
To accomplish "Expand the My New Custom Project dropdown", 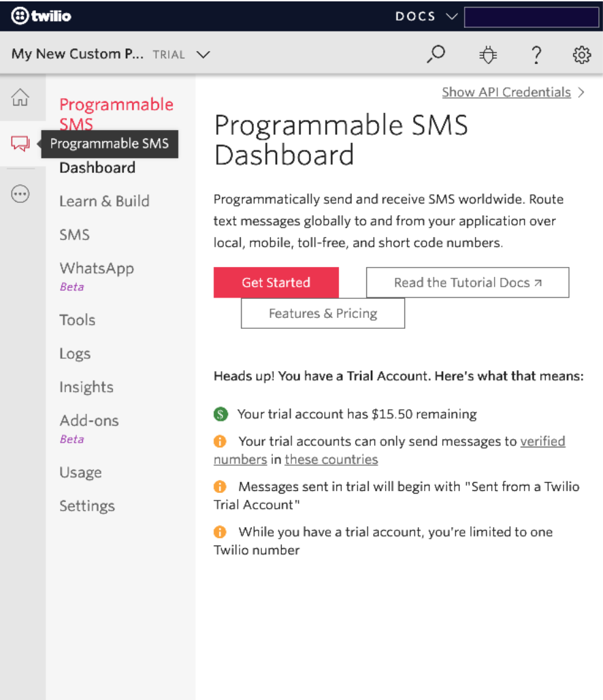I will (x=203, y=54).
